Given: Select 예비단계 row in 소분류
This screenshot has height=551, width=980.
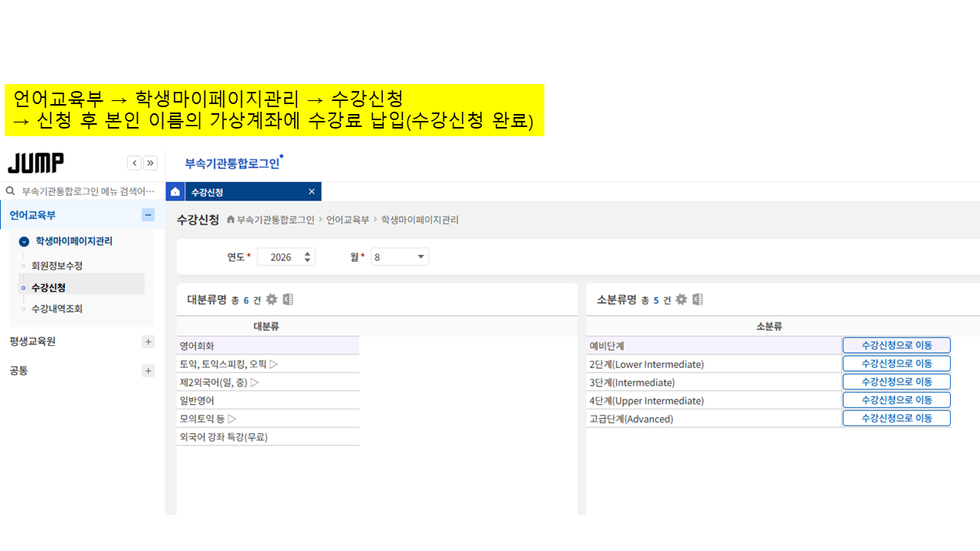Looking at the screenshot, I should pos(714,346).
